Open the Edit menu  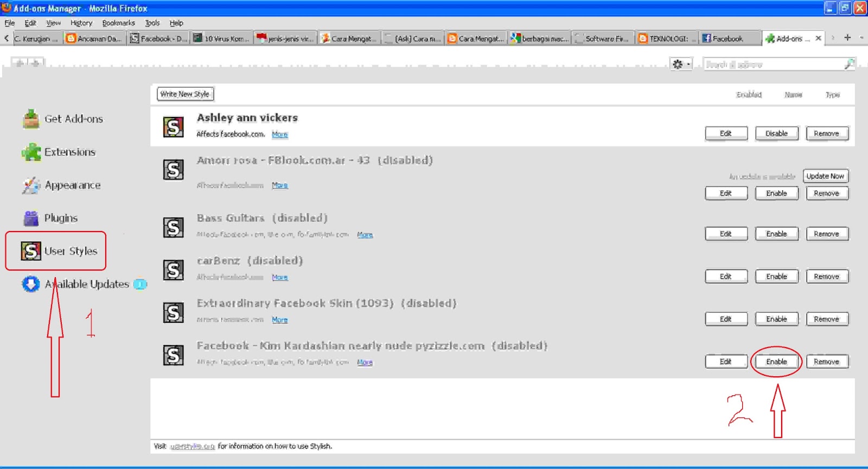click(x=30, y=23)
